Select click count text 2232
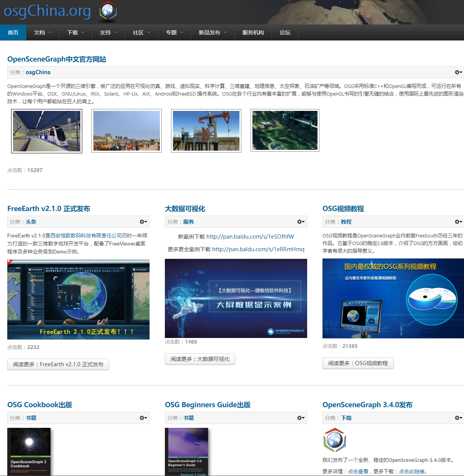 click(x=33, y=347)
